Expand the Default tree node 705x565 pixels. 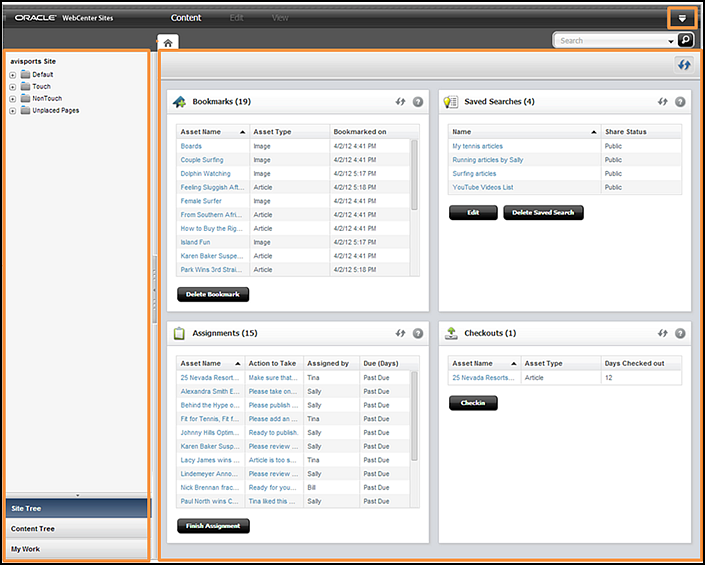pyautogui.click(x=13, y=75)
